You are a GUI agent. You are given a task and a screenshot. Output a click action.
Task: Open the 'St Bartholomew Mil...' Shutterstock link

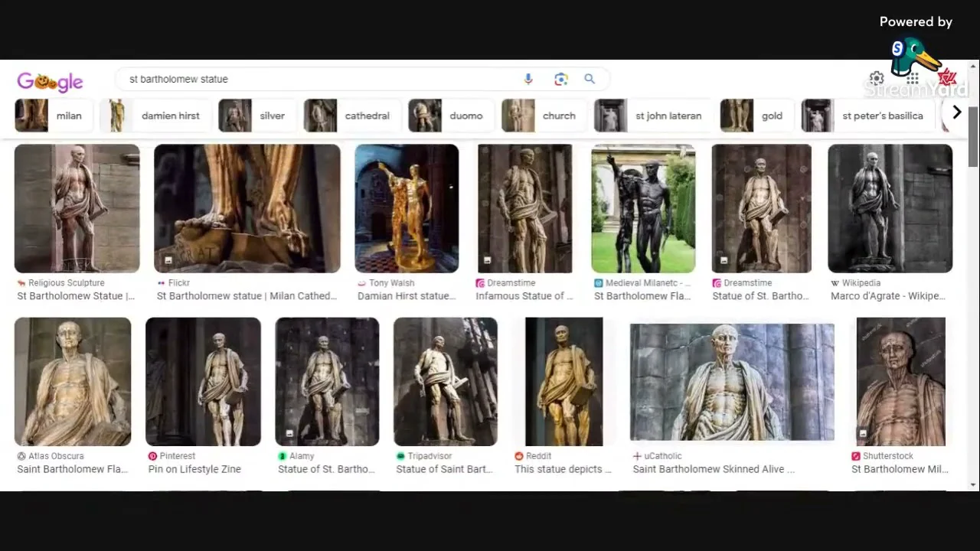900,469
